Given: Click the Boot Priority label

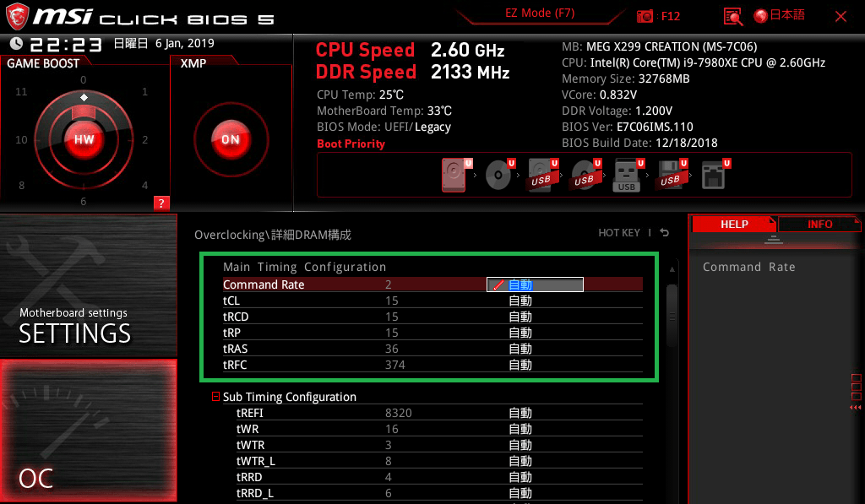Looking at the screenshot, I should pos(351,144).
